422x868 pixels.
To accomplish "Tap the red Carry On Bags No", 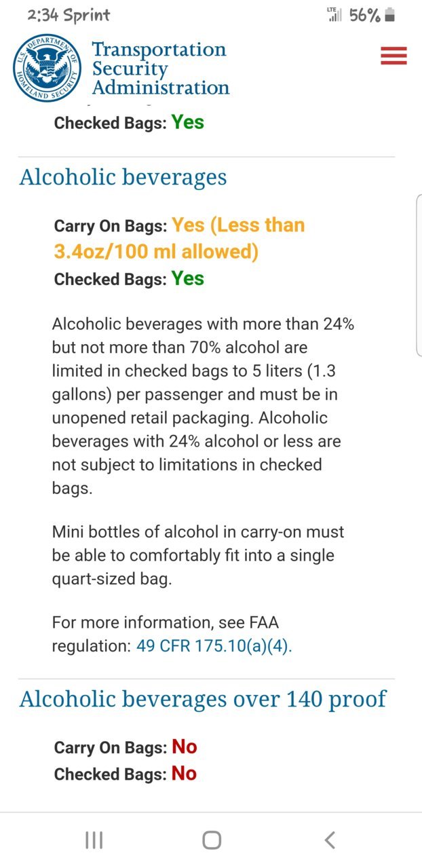I will point(185,747).
